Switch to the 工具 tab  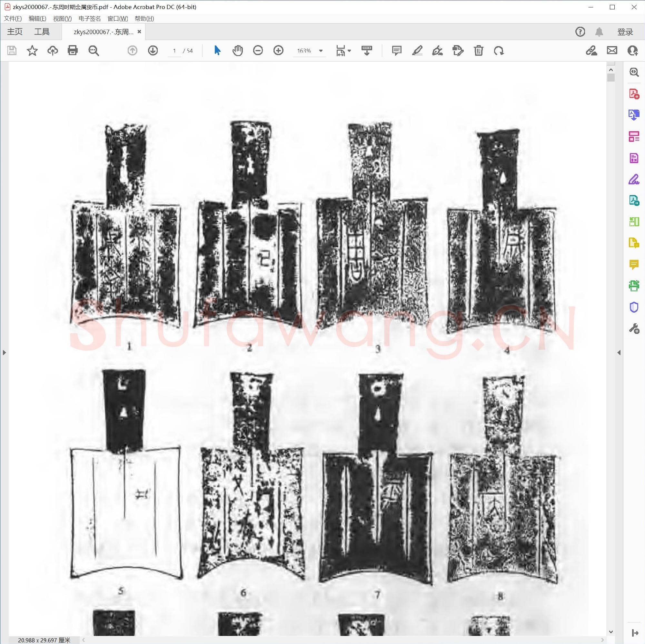[x=42, y=32]
